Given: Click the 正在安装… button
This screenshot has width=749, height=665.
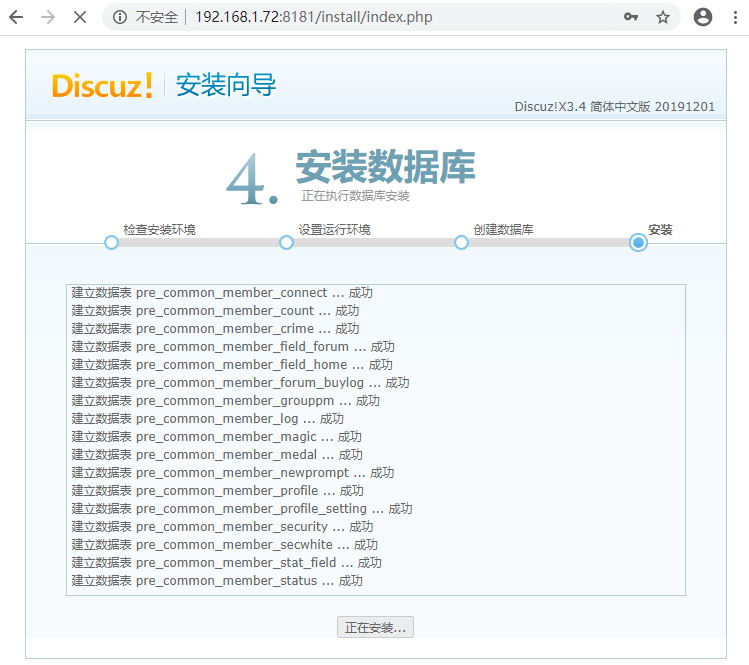Looking at the screenshot, I should click(375, 628).
